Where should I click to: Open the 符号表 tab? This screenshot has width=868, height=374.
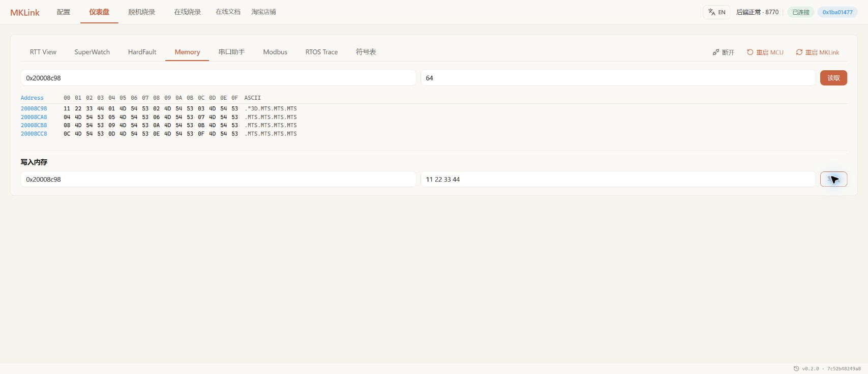[366, 52]
